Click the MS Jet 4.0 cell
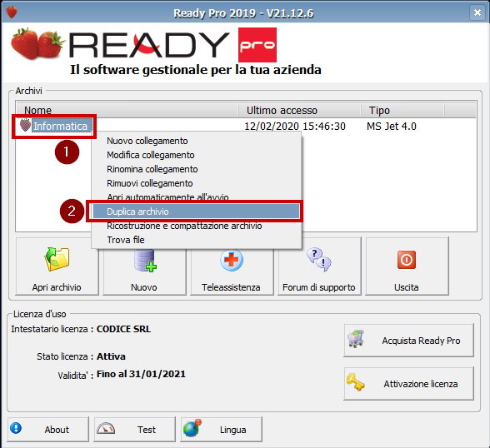The height and width of the screenshot is (448, 490). click(x=392, y=127)
